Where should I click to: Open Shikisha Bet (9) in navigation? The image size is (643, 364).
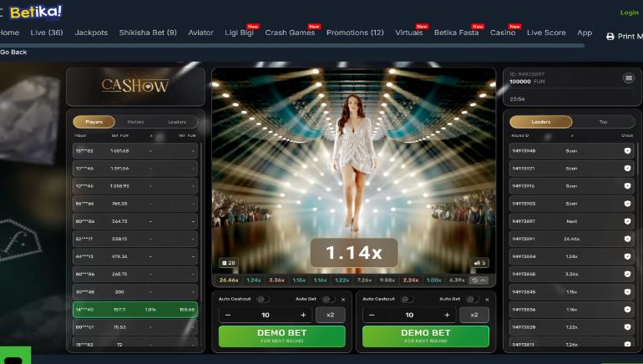click(148, 33)
